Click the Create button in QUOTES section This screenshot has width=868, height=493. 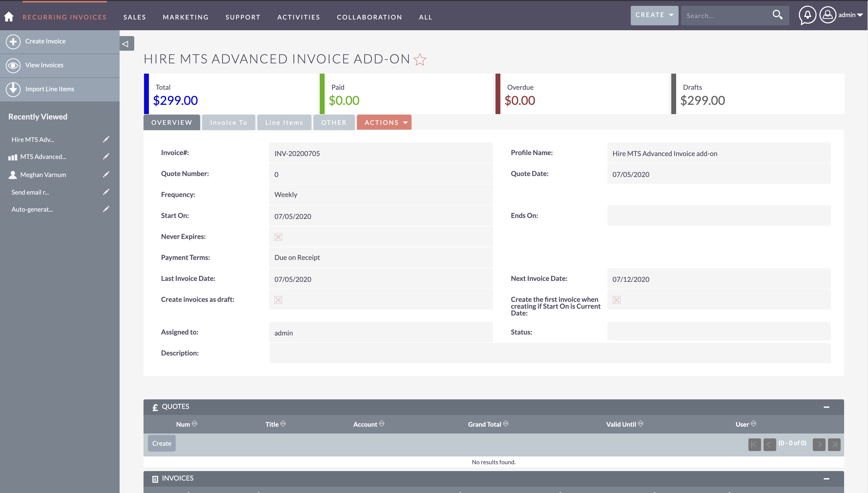[162, 443]
